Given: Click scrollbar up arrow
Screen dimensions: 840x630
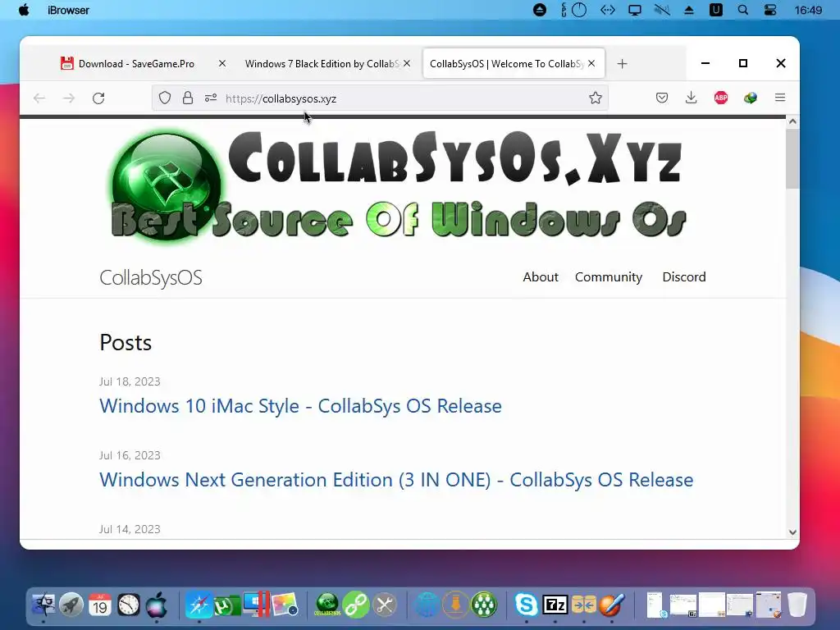Looking at the screenshot, I should pos(793,121).
